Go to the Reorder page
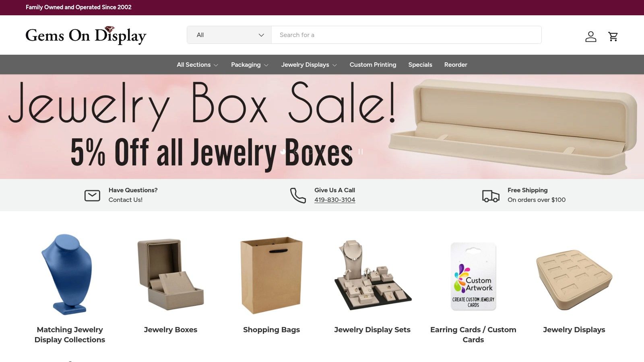Screen dimensions: 644x362 tap(456, 65)
